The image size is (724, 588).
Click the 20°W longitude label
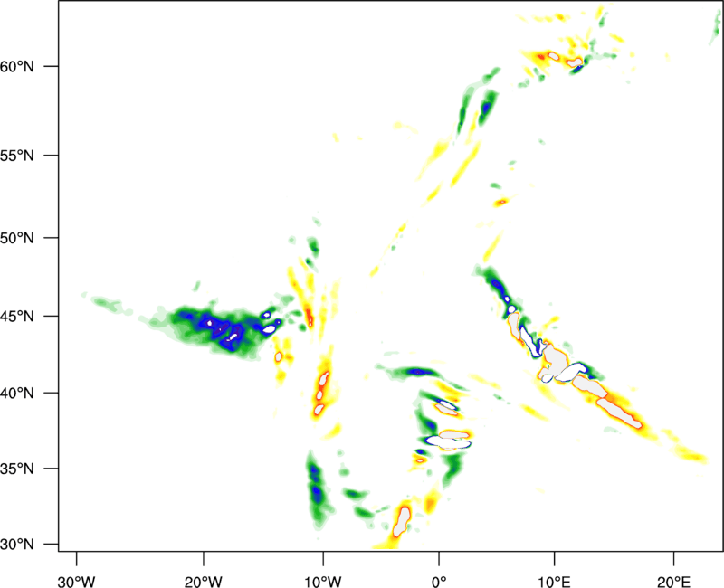[203, 582]
